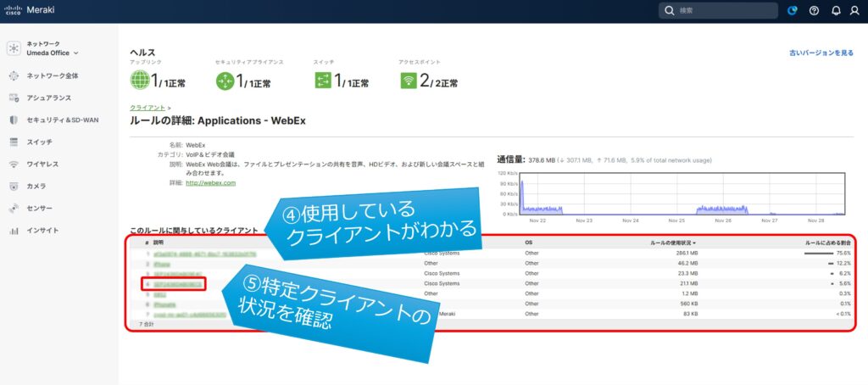Click the 23.3 MB usage value
868x385 pixels.
pyautogui.click(x=687, y=274)
